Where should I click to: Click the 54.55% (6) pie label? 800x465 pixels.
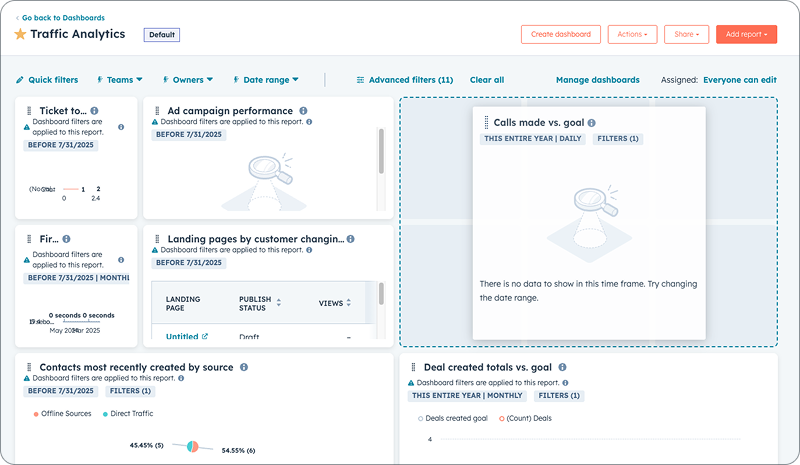click(238, 451)
